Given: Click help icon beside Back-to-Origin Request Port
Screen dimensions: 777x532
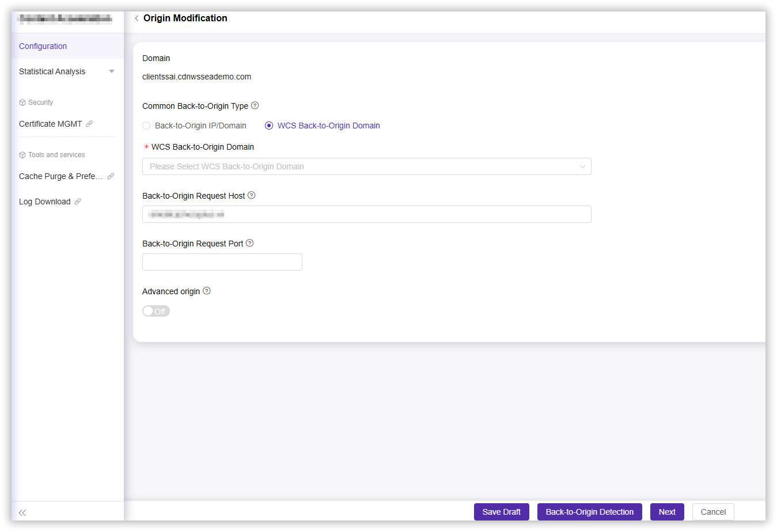Looking at the screenshot, I should [x=250, y=243].
